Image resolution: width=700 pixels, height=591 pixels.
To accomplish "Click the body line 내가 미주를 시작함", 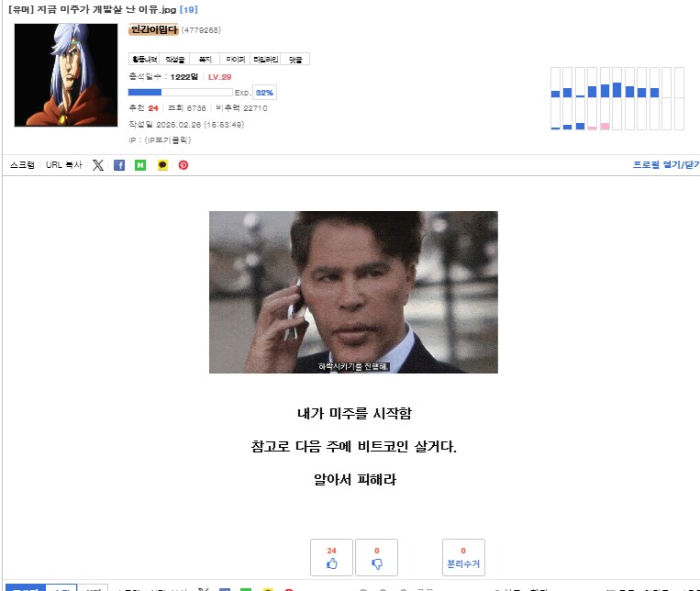I will click(x=354, y=413).
